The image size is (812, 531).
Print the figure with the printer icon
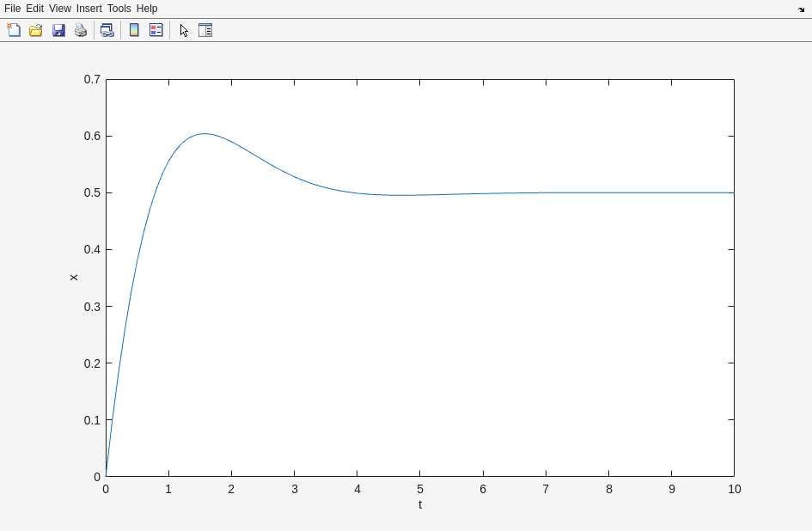[81, 30]
